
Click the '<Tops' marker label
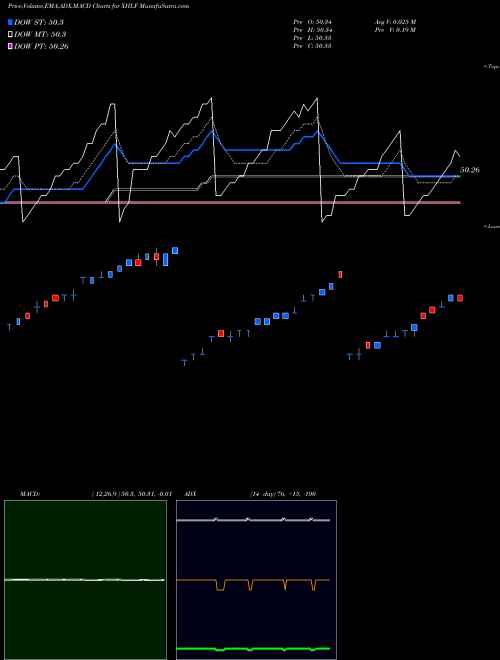click(x=492, y=67)
